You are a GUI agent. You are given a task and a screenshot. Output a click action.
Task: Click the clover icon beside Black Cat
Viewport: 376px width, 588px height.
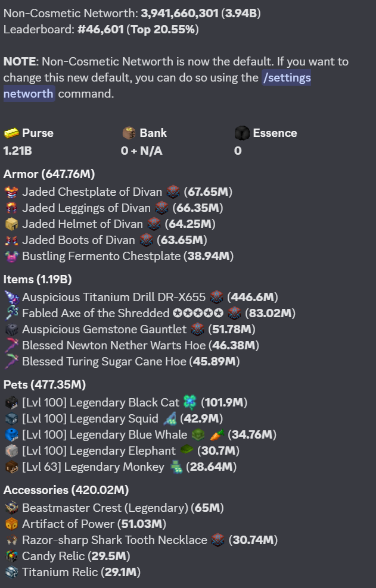(189, 402)
